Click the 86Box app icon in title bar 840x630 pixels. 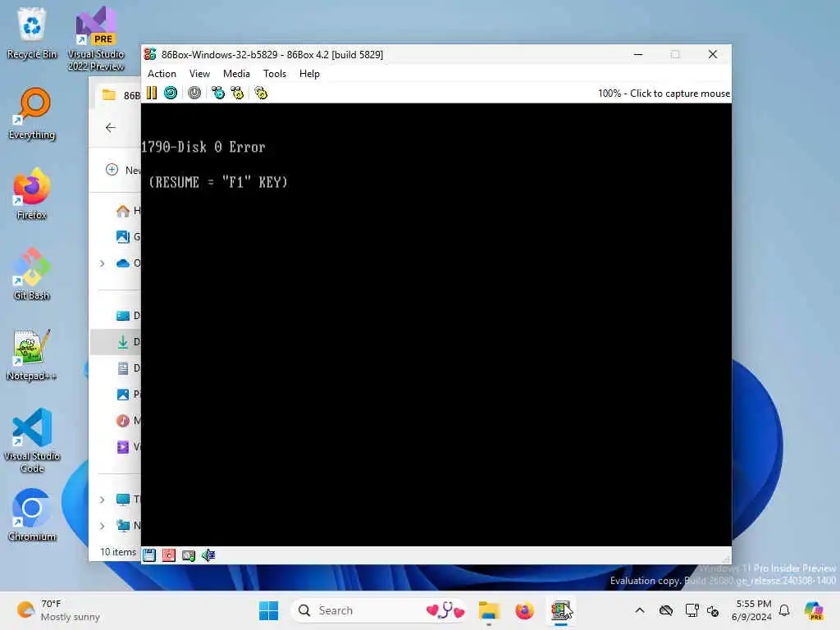151,54
